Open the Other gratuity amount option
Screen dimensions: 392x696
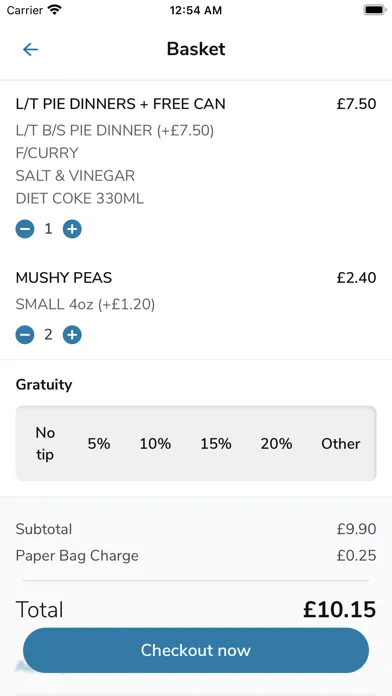(341, 443)
